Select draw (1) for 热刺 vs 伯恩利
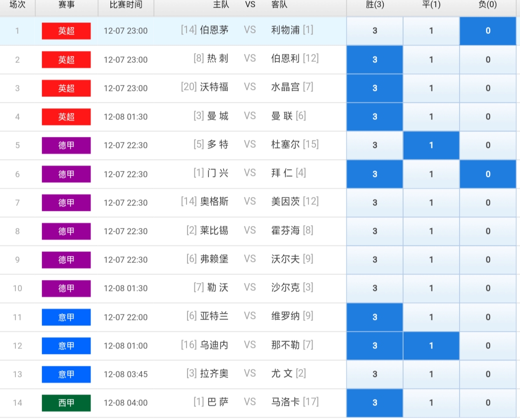This screenshot has width=520, height=420. 431,59
